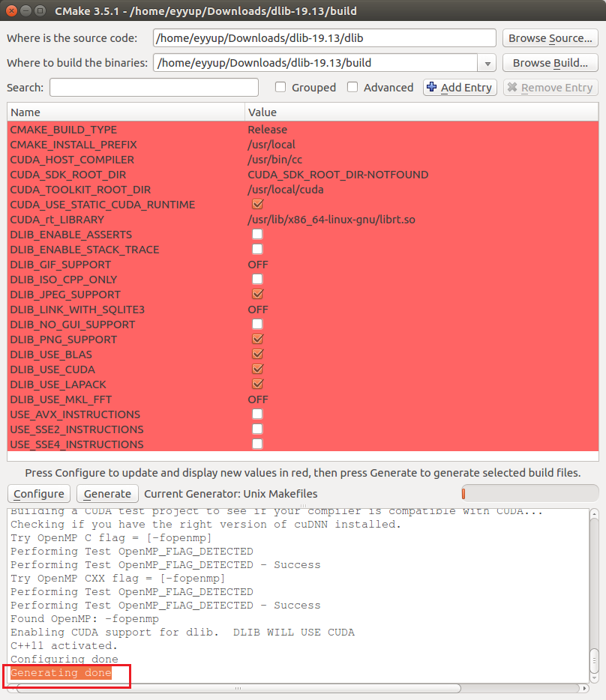606x700 pixels.
Task: Maximize the CMake window
Action: [40, 10]
